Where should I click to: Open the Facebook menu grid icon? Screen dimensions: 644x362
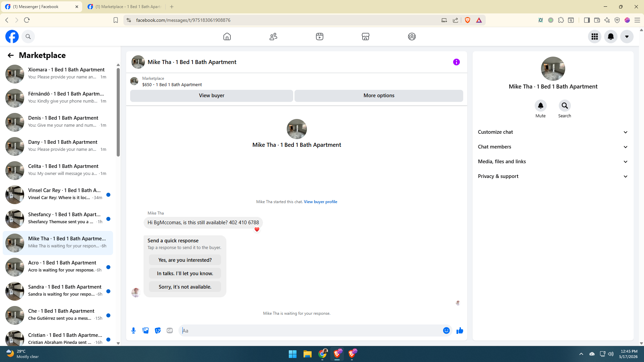595,37
